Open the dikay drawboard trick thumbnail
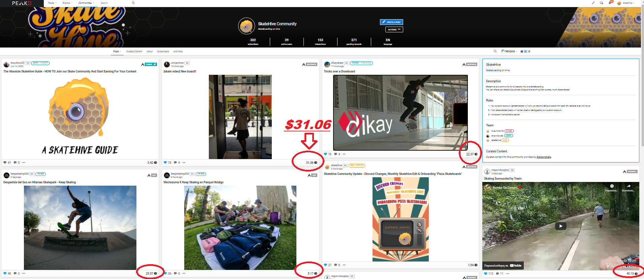This screenshot has height=279, width=644. (400, 113)
